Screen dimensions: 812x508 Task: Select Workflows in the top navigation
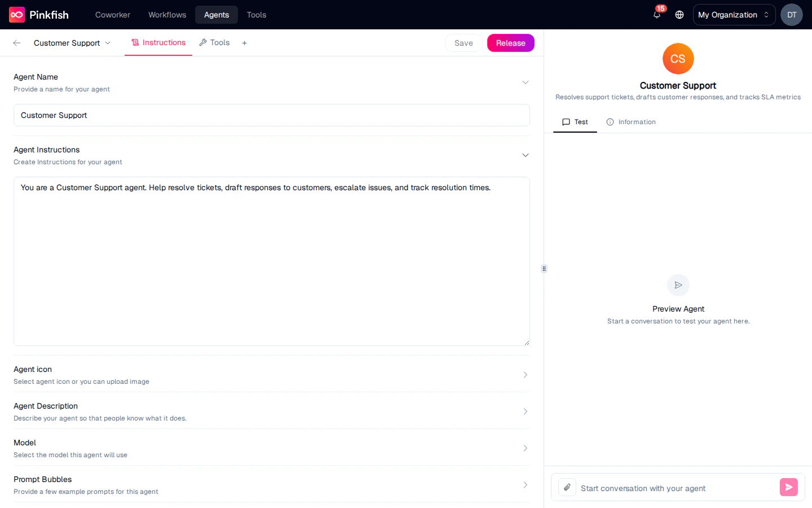[x=167, y=15]
